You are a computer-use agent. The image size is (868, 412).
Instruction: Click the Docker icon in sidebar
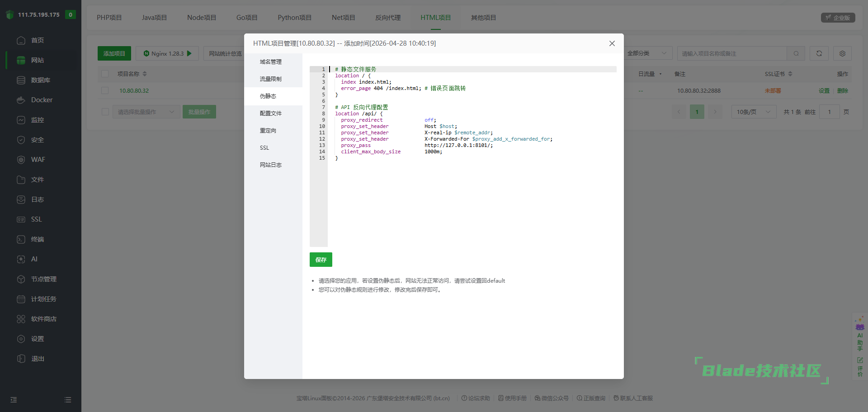[x=21, y=100]
